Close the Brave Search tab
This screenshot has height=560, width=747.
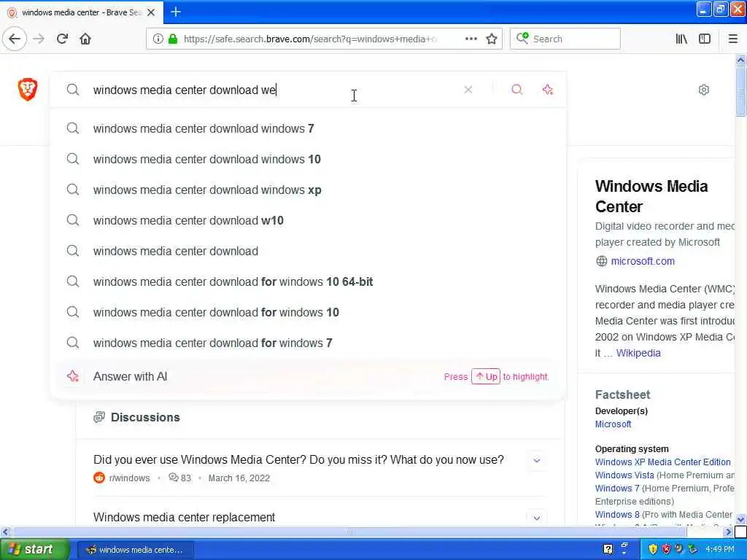click(151, 12)
